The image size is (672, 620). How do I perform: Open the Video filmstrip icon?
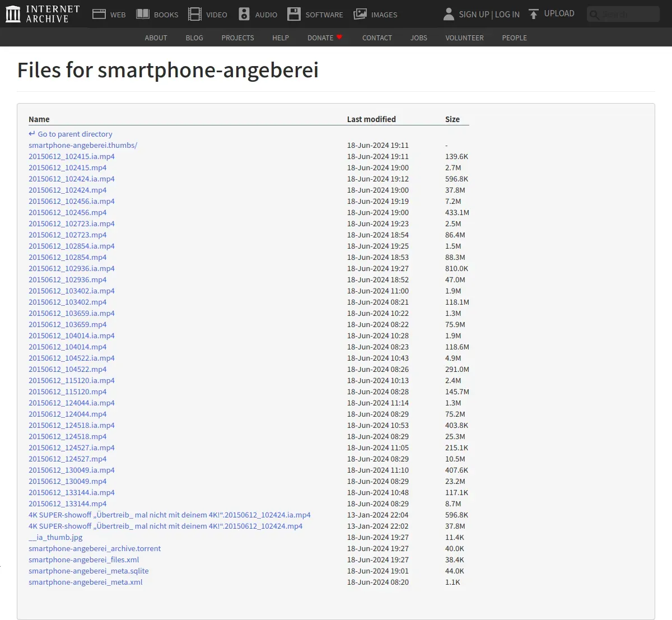point(194,14)
